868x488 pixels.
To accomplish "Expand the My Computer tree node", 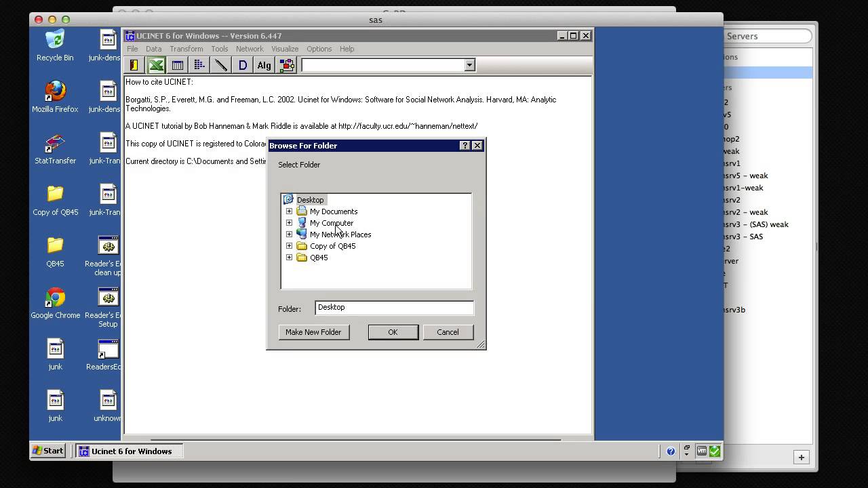I will (x=289, y=223).
